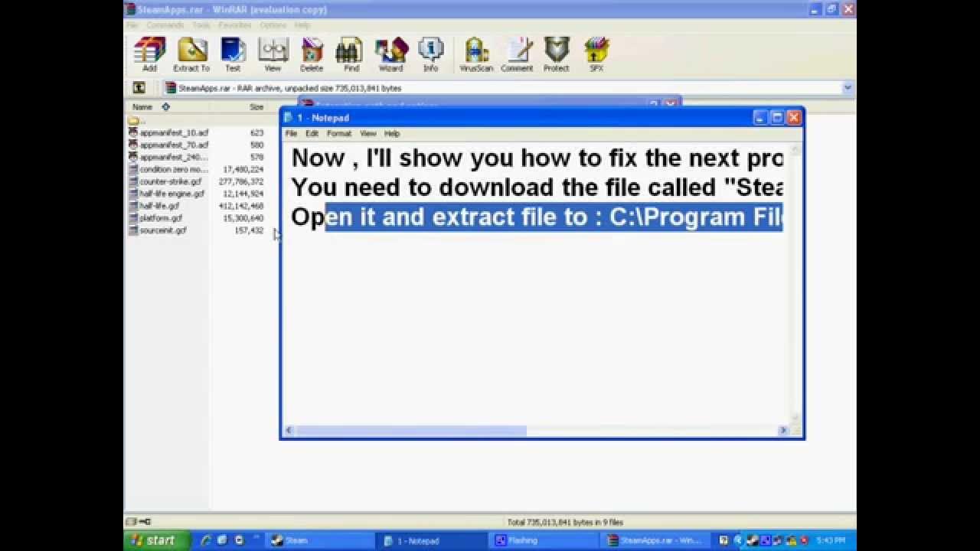
Task: Open the WinRAR address bar dropdown arrow
Action: click(x=848, y=88)
